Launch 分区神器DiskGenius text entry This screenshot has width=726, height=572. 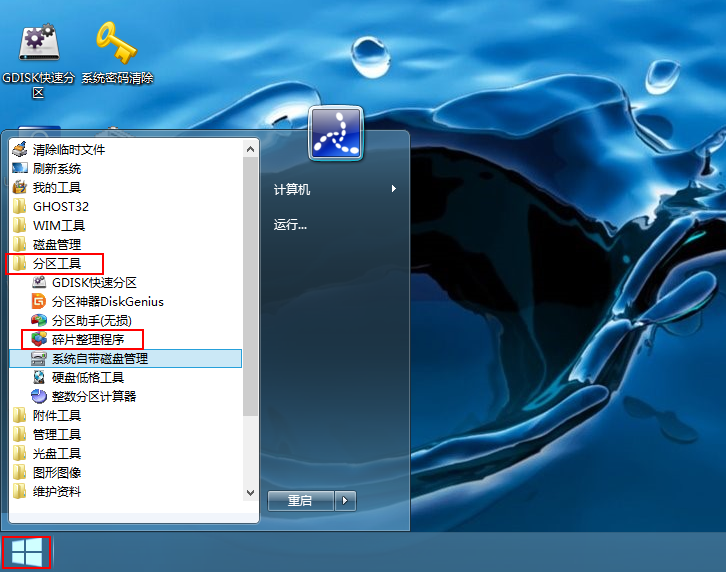[x=108, y=302]
